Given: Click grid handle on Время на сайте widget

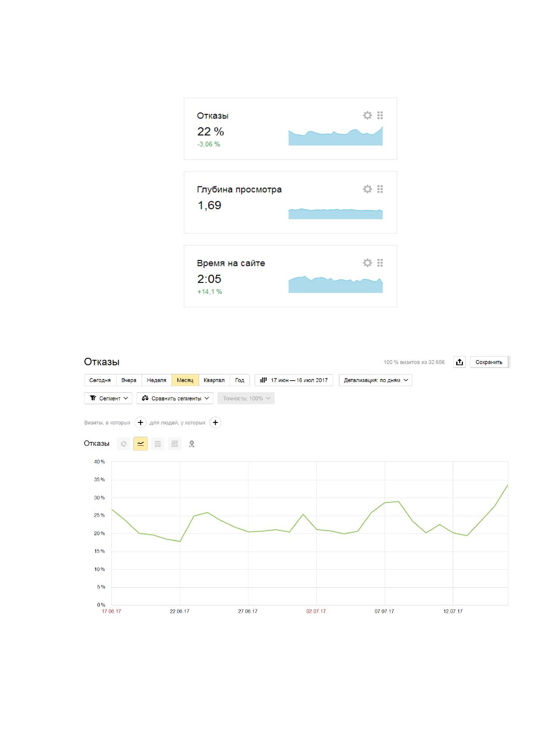Looking at the screenshot, I should point(380,263).
